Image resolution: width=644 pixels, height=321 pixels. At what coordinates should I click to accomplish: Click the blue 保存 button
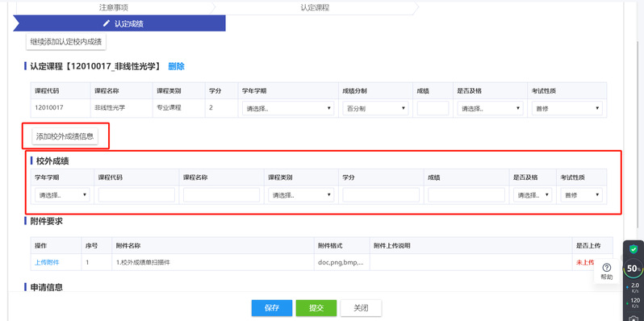tap(272, 308)
